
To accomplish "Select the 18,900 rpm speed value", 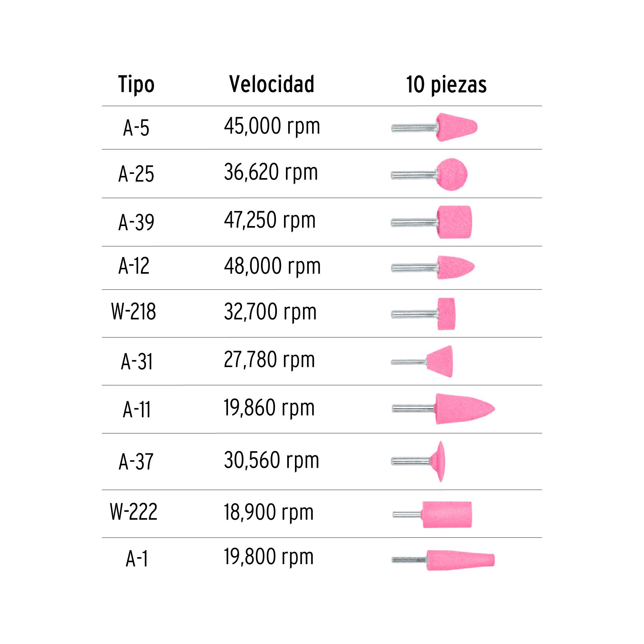I will coord(268,513).
